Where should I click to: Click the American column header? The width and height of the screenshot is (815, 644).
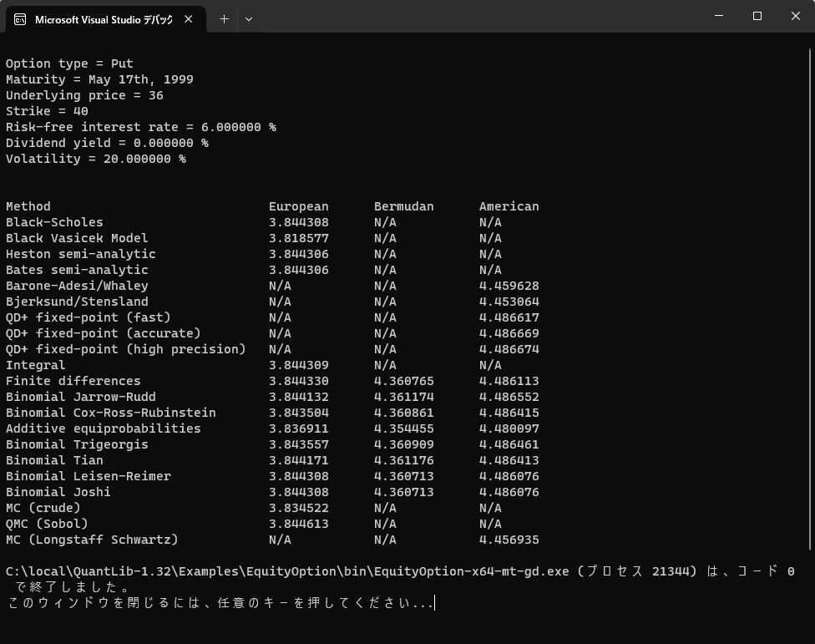pyautogui.click(x=509, y=206)
